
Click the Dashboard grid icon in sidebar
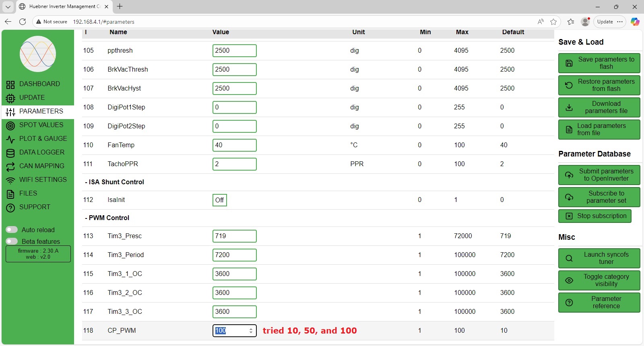coord(10,84)
